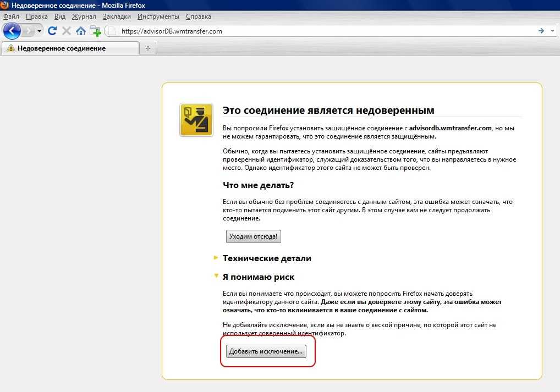Click the Что мне делать? heading
This screenshot has width=560, height=392.
(x=258, y=185)
